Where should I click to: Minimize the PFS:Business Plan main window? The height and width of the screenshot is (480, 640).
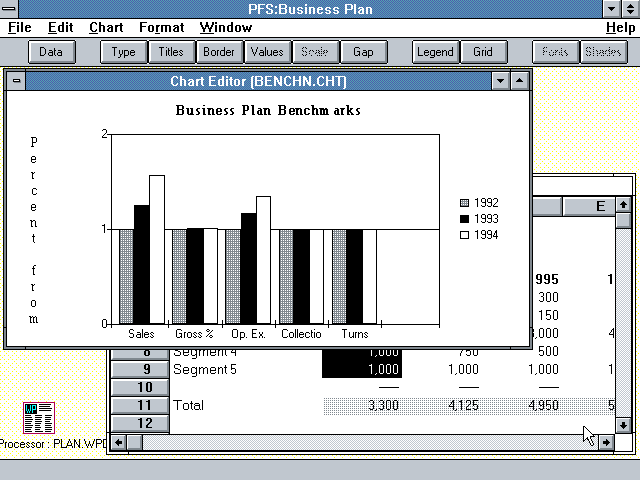[x=612, y=9]
